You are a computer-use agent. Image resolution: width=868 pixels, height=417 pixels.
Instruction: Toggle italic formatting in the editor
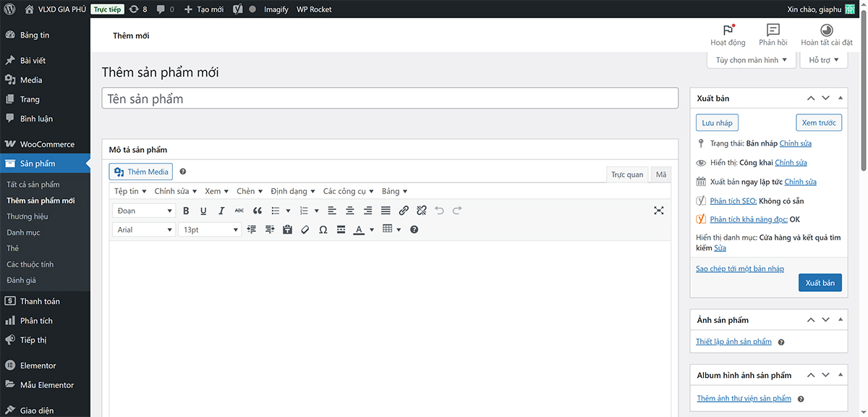pyautogui.click(x=221, y=211)
